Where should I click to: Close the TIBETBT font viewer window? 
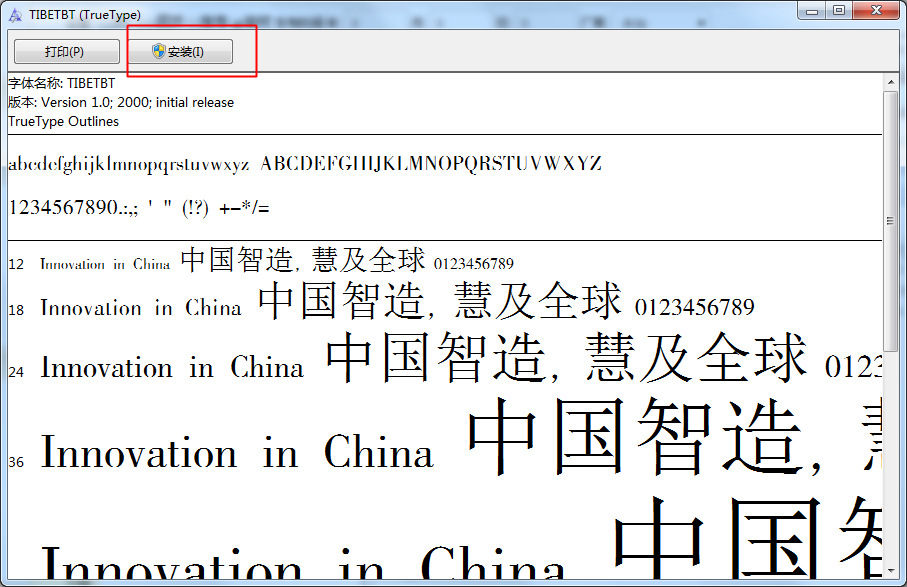877,10
